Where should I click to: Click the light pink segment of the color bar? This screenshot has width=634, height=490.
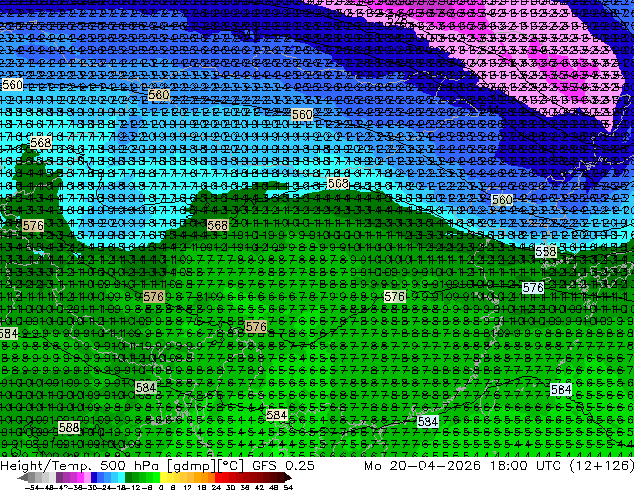tap(87, 478)
